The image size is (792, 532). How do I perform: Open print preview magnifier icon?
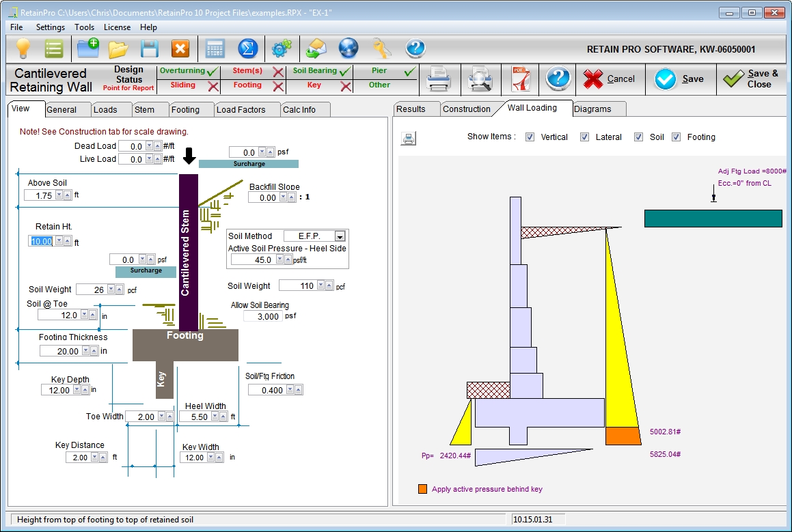point(480,79)
